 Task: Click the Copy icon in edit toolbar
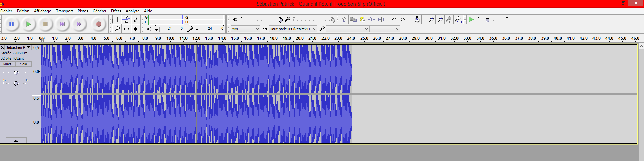click(353, 19)
